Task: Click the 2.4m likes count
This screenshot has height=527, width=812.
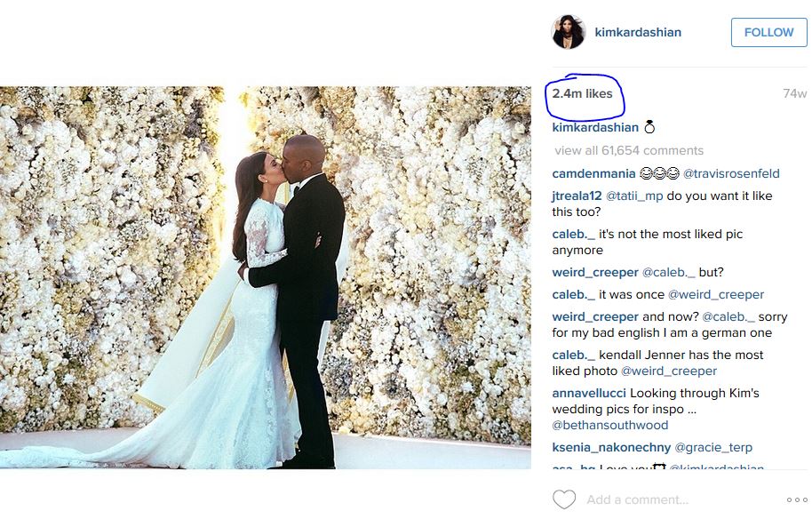Action: point(582,93)
